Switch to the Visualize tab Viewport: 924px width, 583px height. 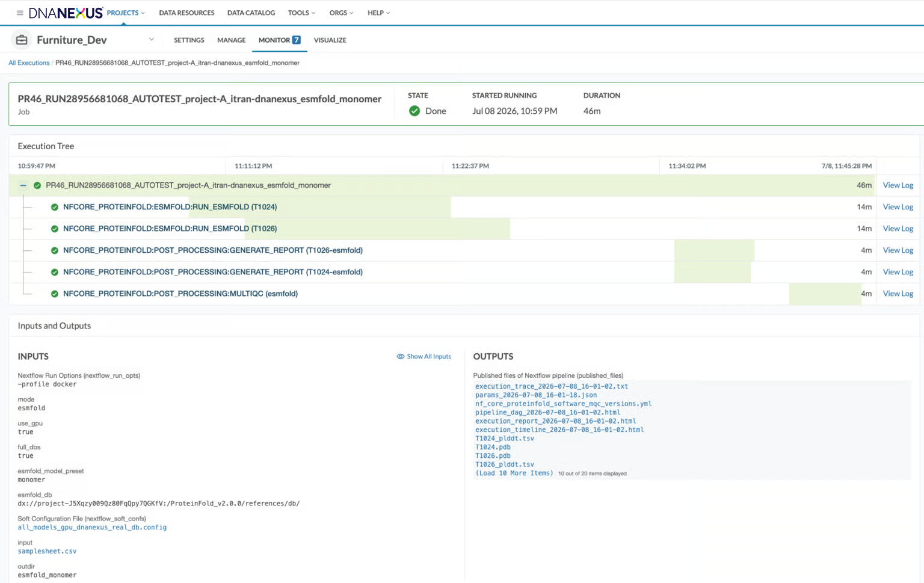pos(330,40)
